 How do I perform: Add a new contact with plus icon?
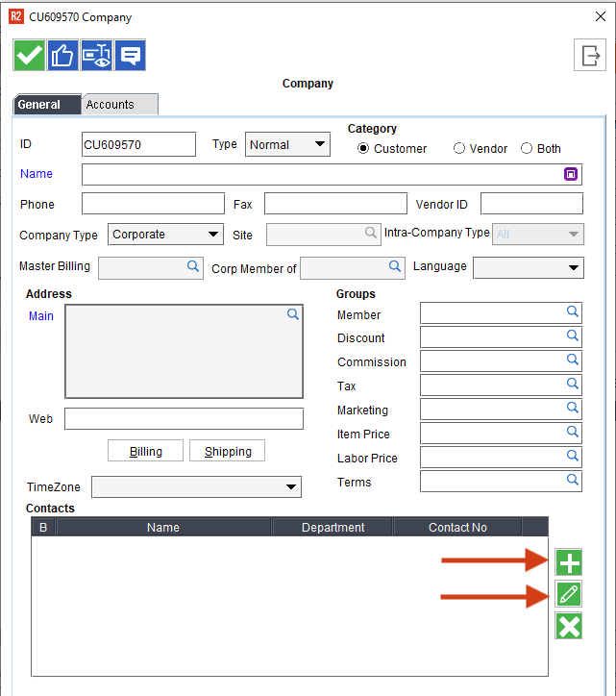tap(569, 563)
